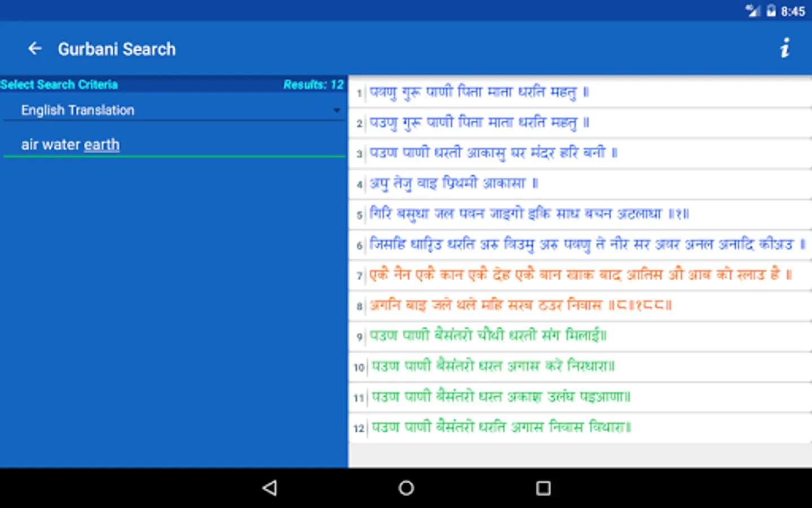Tap the back arrow beside Gurbani Search
This screenshot has height=508, width=812.
(x=35, y=49)
